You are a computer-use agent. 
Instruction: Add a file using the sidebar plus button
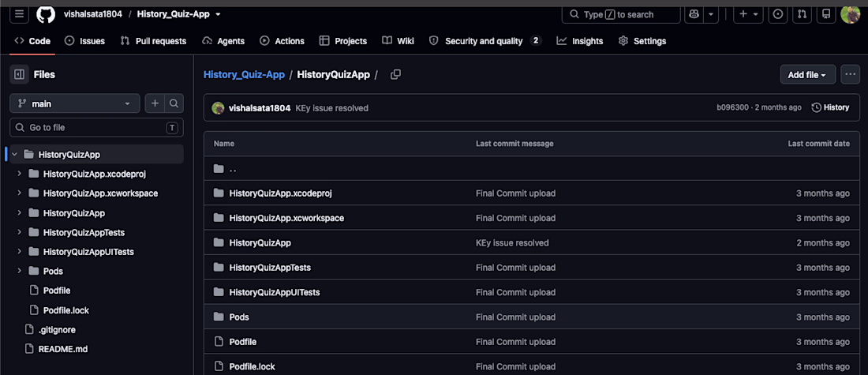tap(155, 103)
